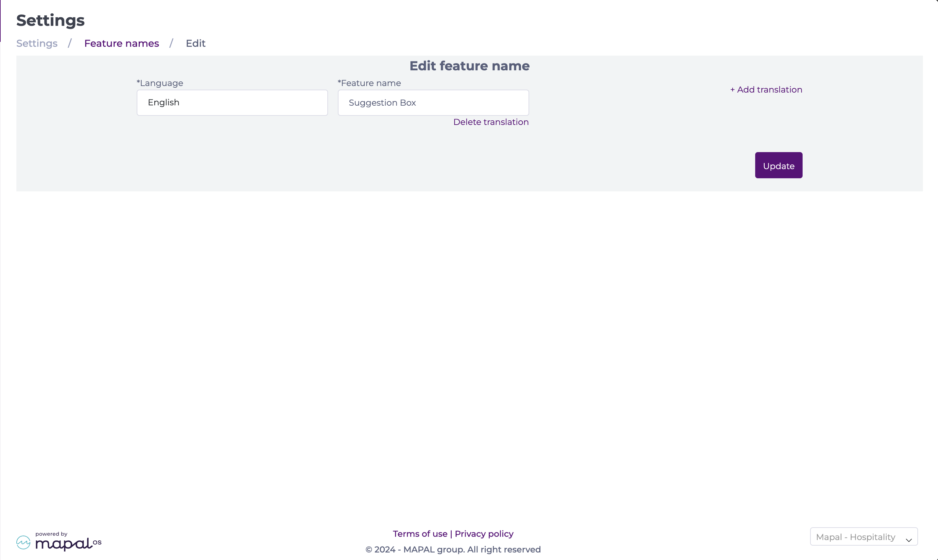The image size is (938, 560).
Task: Click + Add translation link
Action: 766,90
